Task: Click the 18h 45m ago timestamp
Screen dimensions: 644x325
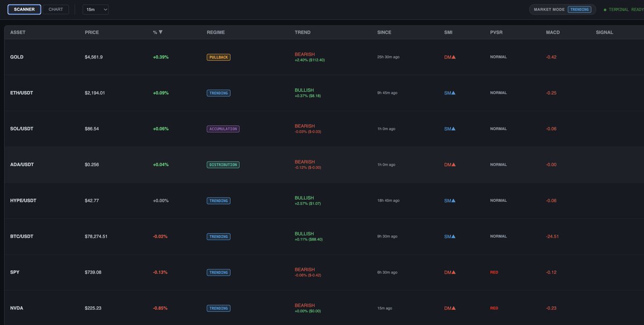Action: 389,201
